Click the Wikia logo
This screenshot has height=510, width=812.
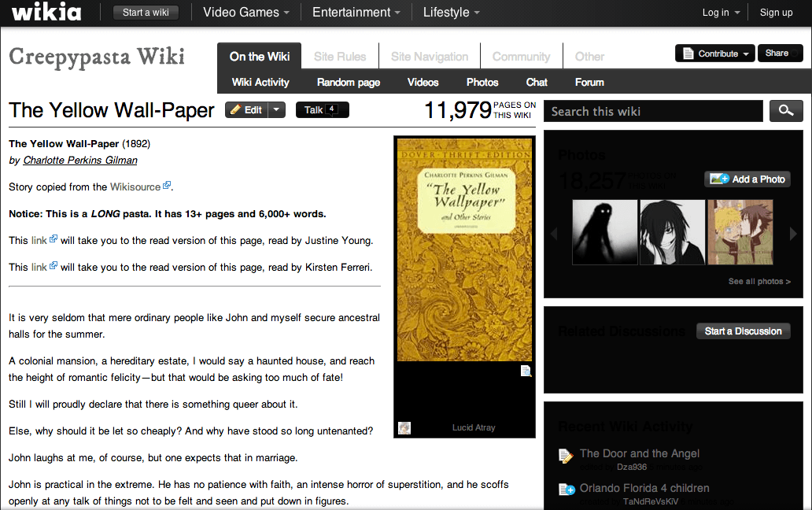coord(46,12)
